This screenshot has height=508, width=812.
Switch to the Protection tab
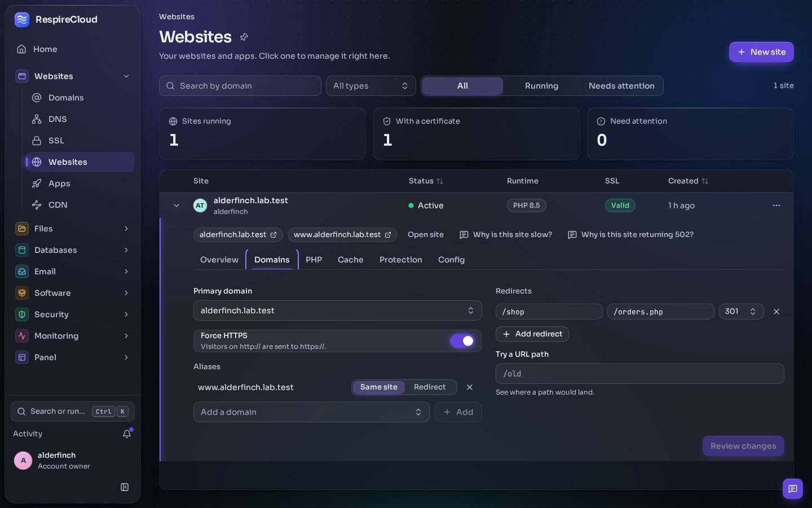click(401, 260)
